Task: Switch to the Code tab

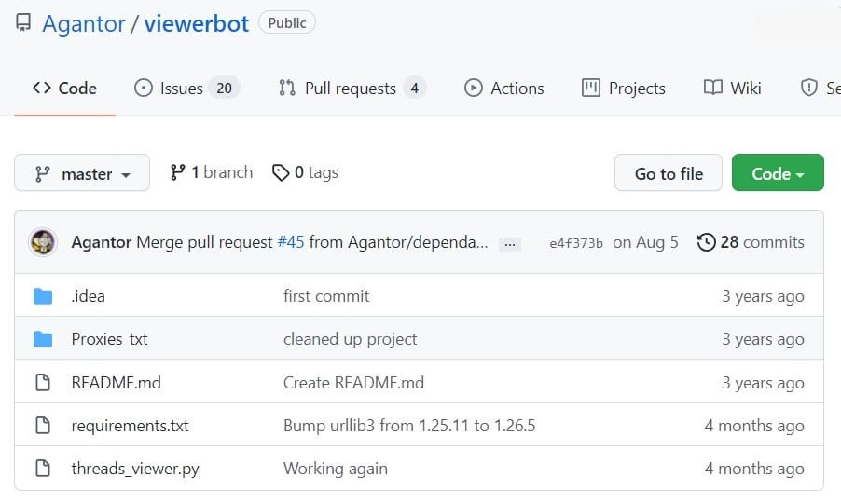Action: point(64,88)
